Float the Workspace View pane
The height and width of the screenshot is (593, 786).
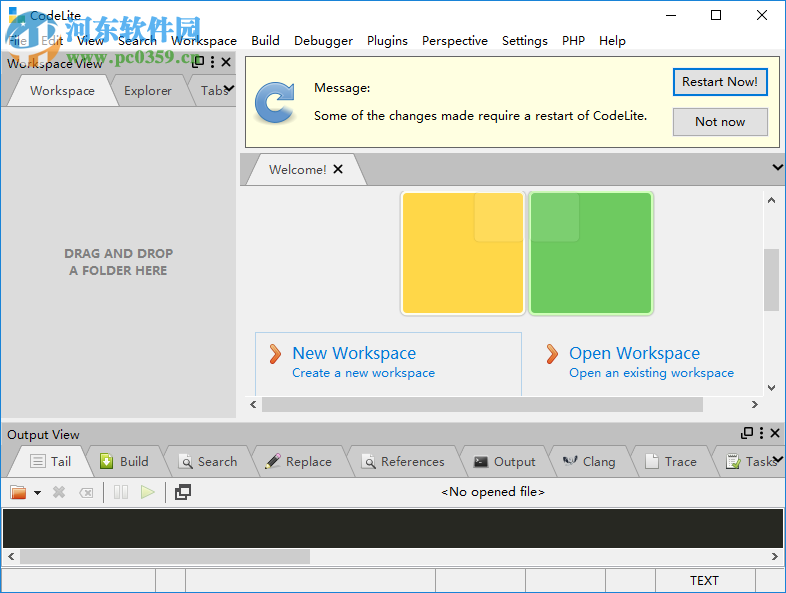tap(198, 62)
